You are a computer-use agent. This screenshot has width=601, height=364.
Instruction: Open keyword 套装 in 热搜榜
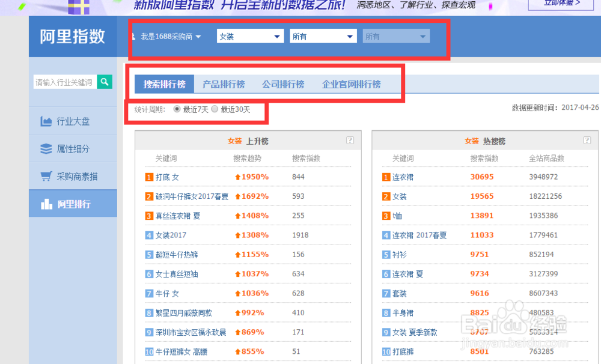(x=400, y=294)
